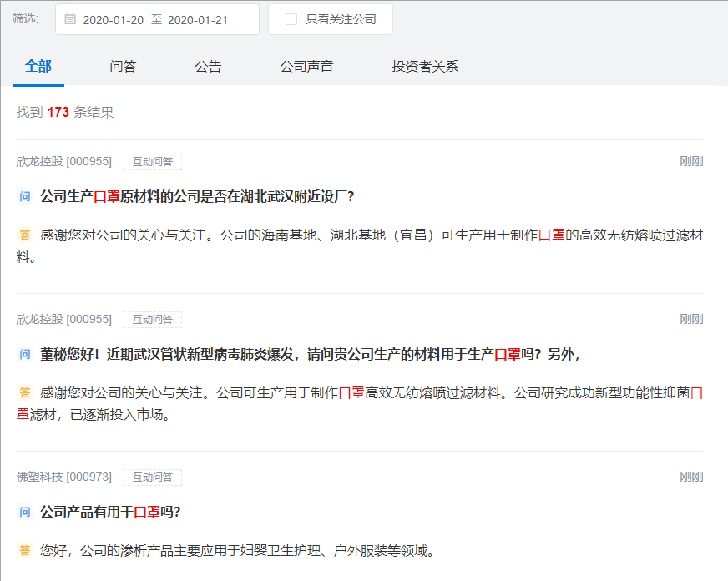Click the 找到 173 条结果 count text

pyautogui.click(x=65, y=113)
